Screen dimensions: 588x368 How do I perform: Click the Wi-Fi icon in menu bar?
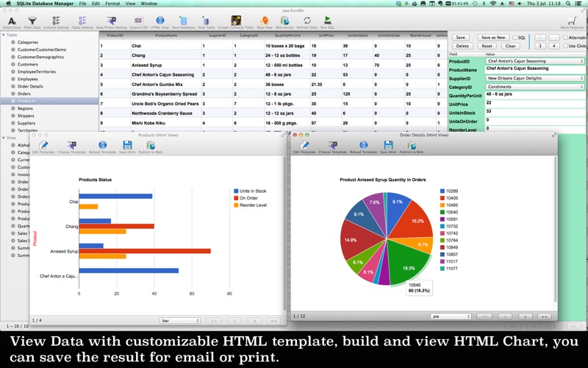(x=492, y=4)
